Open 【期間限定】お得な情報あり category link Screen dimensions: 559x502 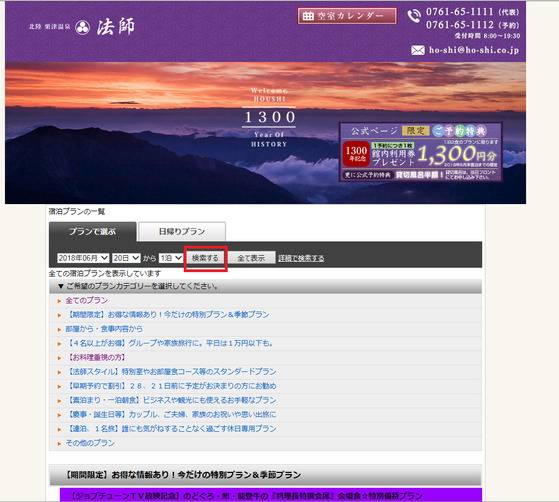(168, 315)
